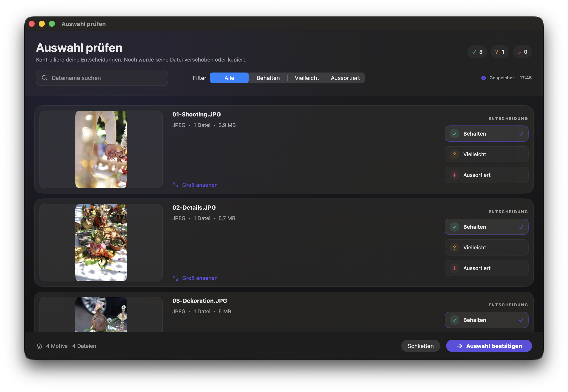Click the rejected count badge showing 0
The height and width of the screenshot is (392, 568).
(x=522, y=52)
